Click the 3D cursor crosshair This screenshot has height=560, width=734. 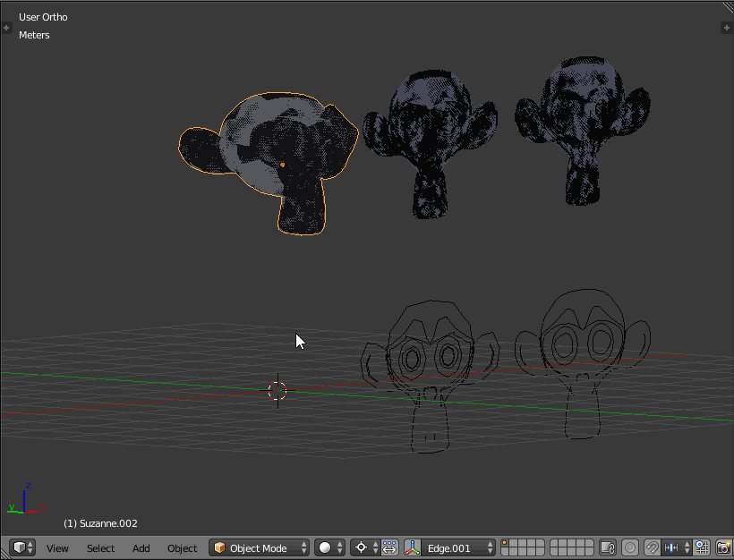(x=277, y=391)
